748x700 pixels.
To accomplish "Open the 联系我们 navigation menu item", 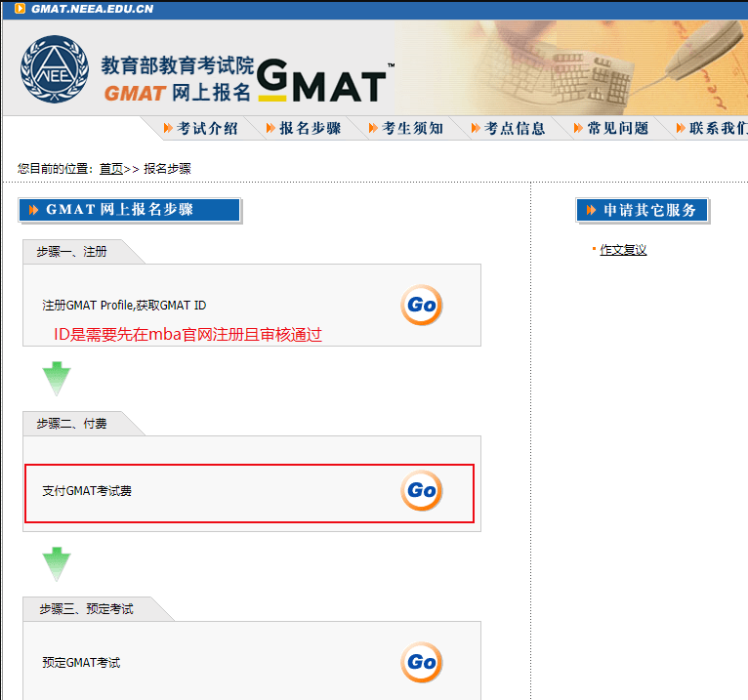I will pos(712,128).
